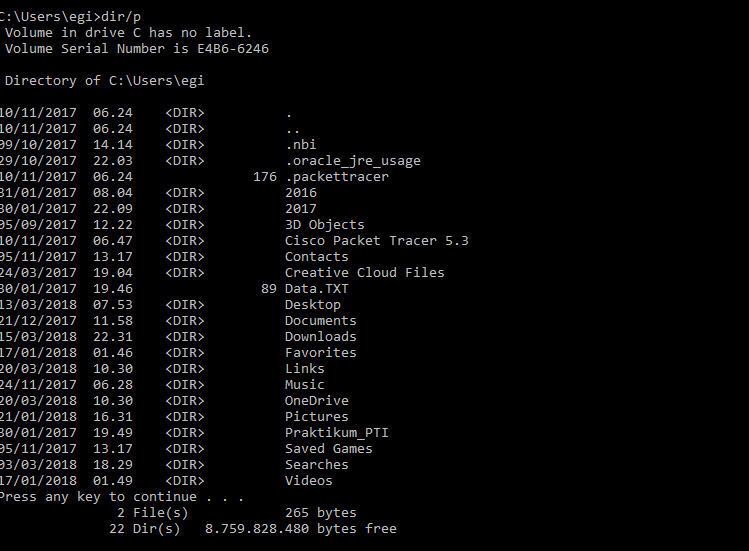Click the Desktop directory entry
Screen dimensions: 749x551
(312, 305)
